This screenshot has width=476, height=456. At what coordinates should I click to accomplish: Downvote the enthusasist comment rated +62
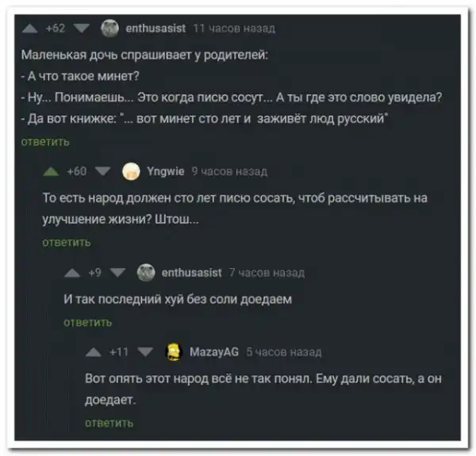coord(82,29)
